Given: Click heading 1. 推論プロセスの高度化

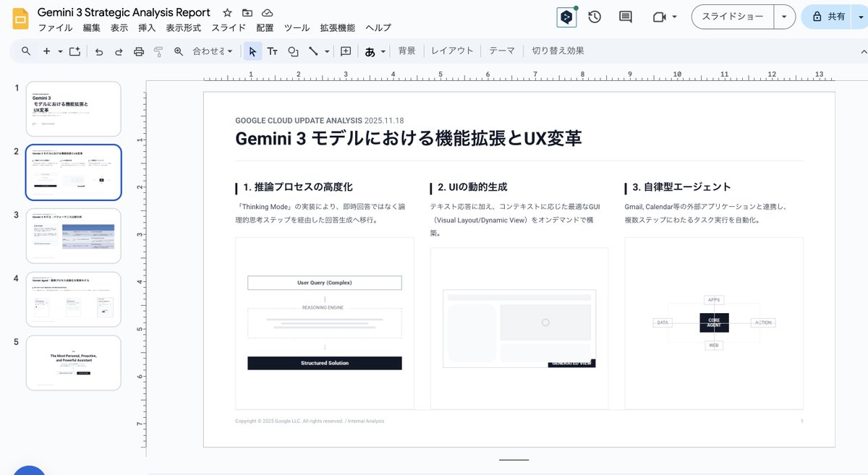Looking at the screenshot, I should (298, 187).
